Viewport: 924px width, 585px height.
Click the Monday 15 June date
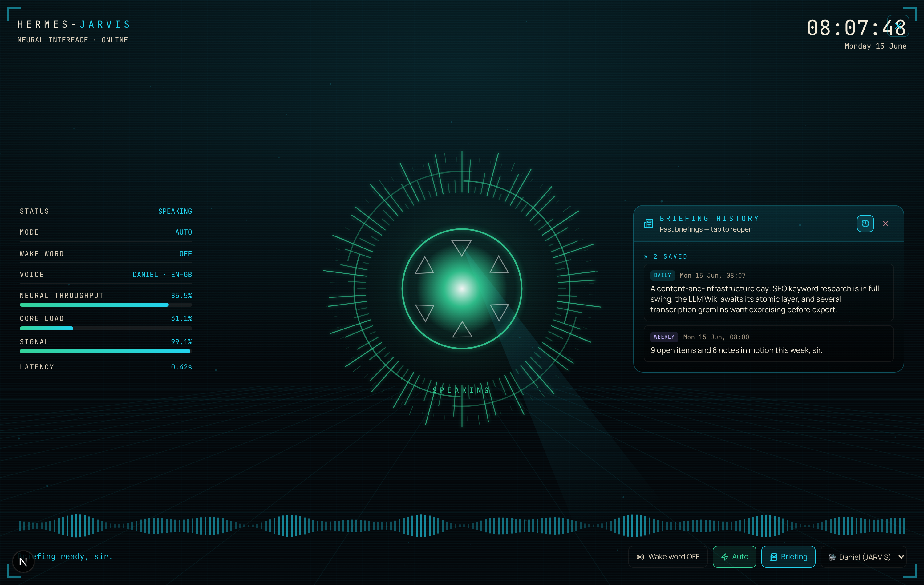875,46
